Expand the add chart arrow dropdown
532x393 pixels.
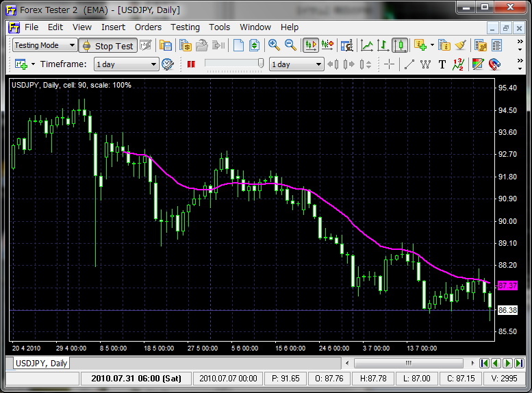tap(34, 64)
